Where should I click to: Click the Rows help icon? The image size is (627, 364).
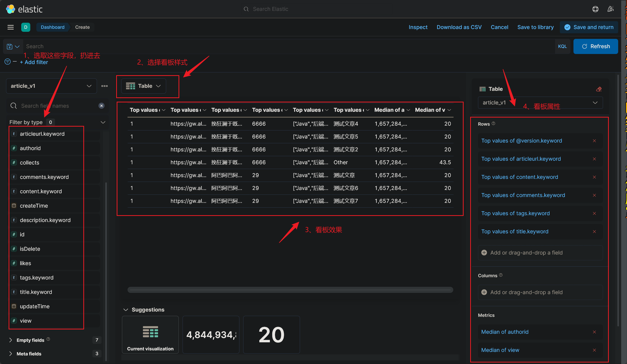point(493,124)
